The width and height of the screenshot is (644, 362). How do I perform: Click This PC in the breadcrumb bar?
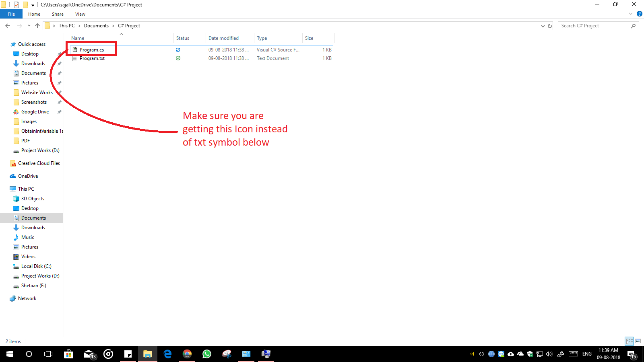coord(67,25)
